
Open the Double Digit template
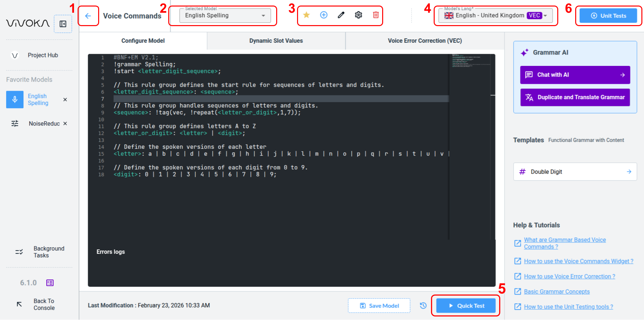coord(575,172)
